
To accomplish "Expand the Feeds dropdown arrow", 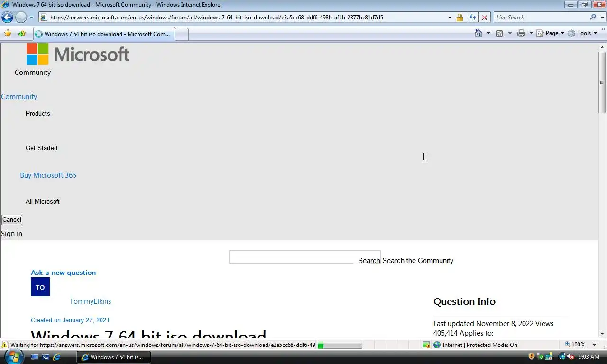I will point(510,33).
